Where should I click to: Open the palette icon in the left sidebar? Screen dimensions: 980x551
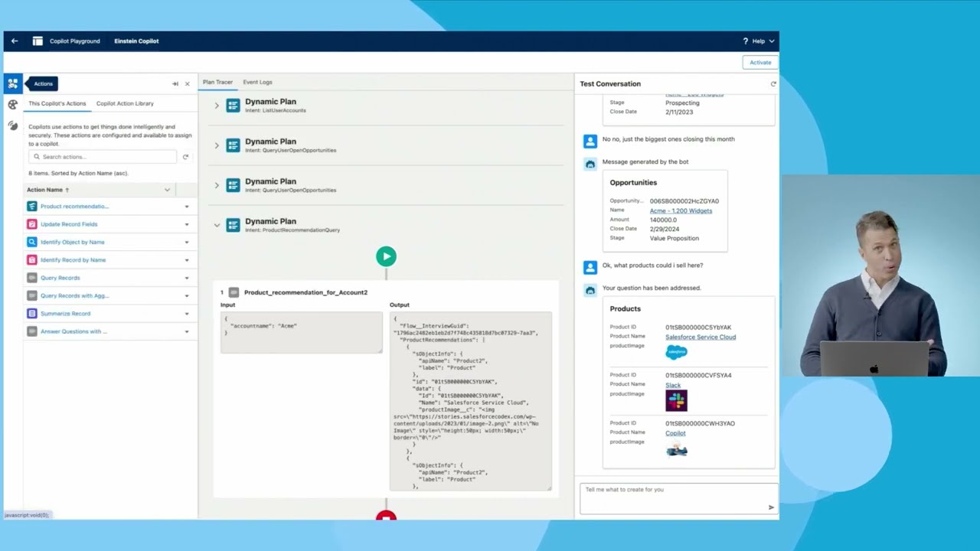click(13, 105)
